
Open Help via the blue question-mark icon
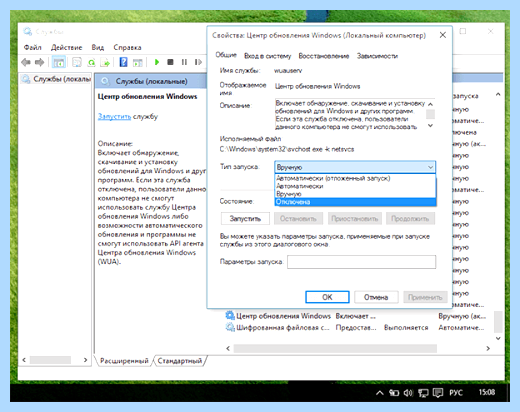point(123,62)
